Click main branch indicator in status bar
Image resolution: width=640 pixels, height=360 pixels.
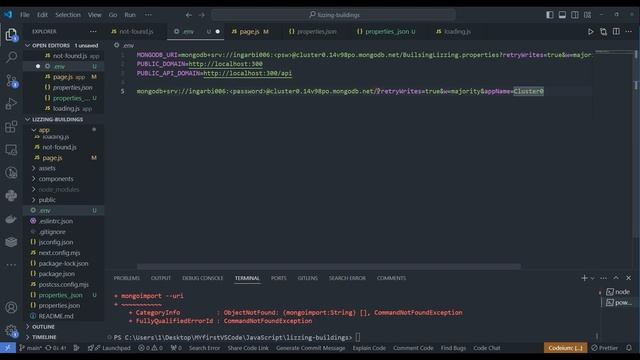pyautogui.click(x=31, y=348)
